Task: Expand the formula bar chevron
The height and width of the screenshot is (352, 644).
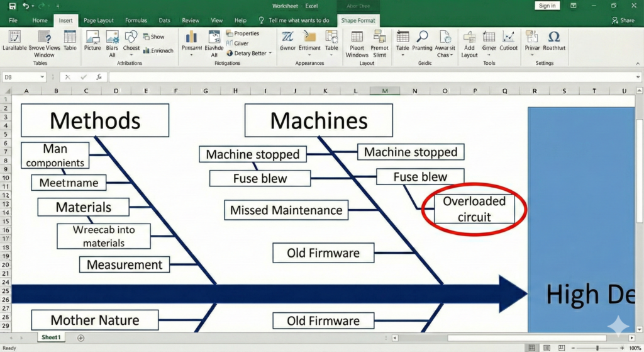Action: pyautogui.click(x=638, y=77)
